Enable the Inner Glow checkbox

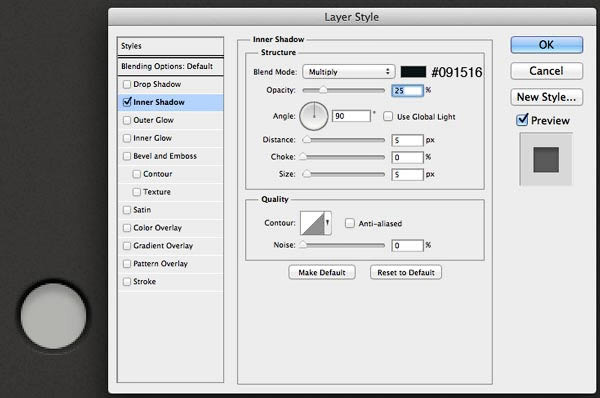tap(127, 138)
